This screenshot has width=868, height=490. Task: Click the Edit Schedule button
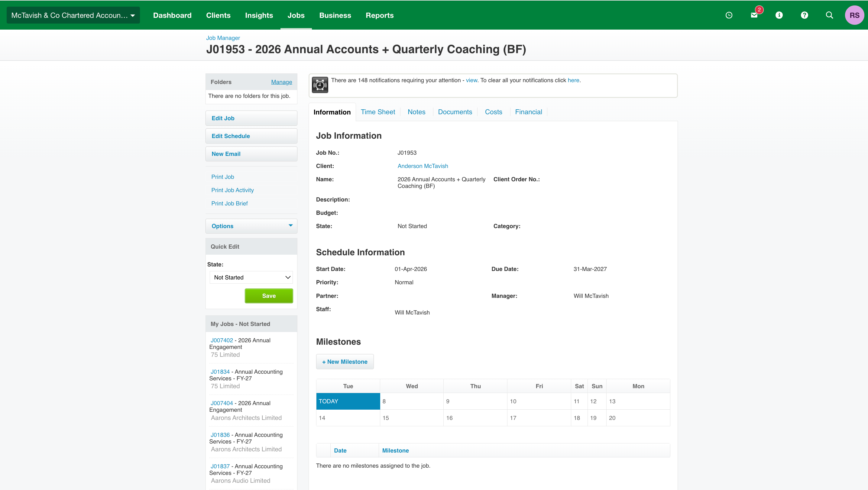[x=251, y=136]
